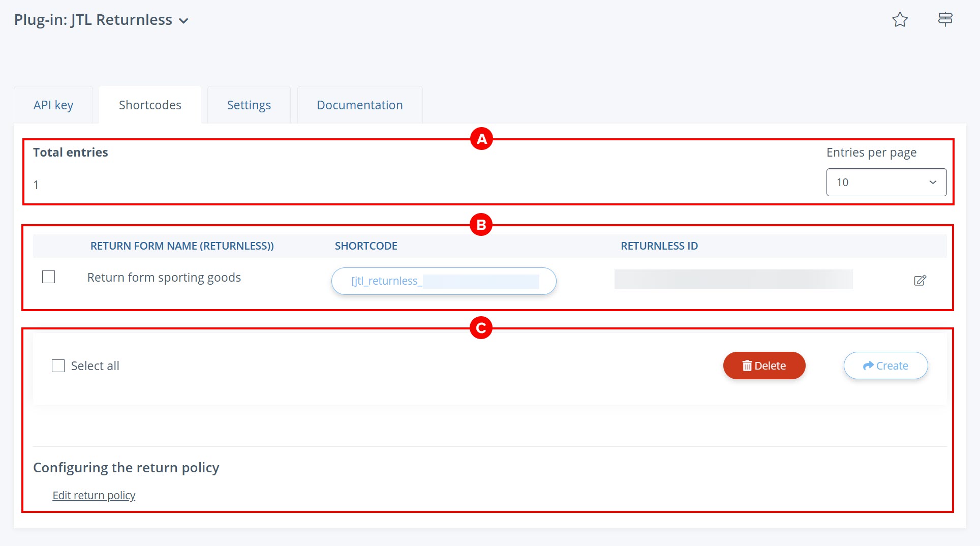The height and width of the screenshot is (546, 980).
Task: Click the arrow icon on Create button
Action: pos(868,366)
